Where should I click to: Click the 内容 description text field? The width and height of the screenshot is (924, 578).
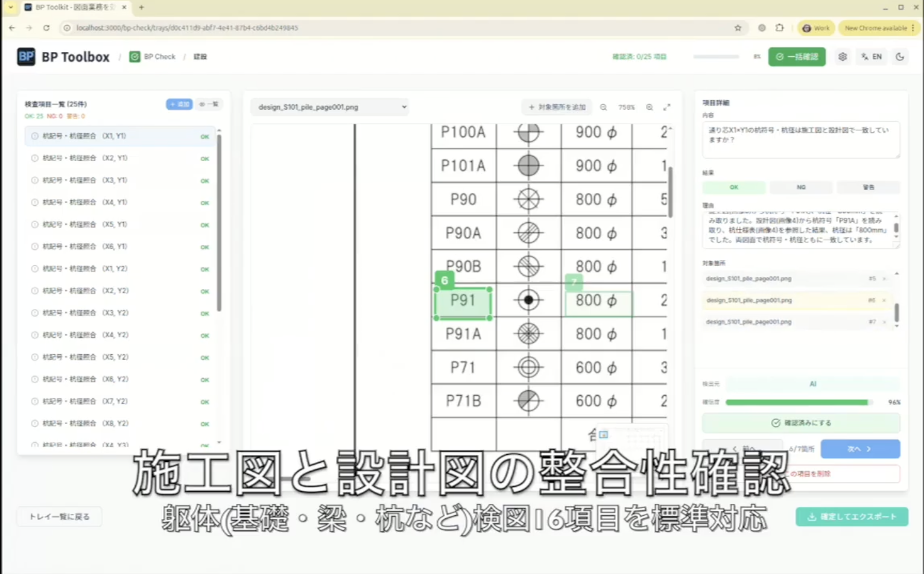[x=800, y=139]
